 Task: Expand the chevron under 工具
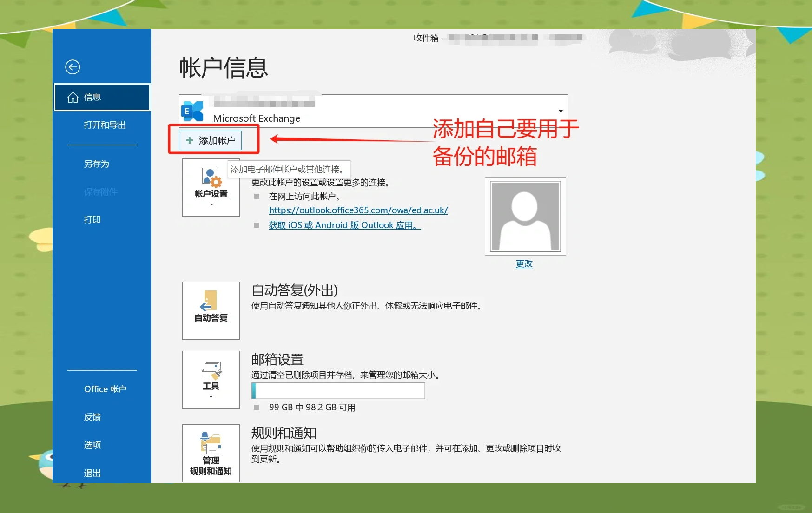coord(211,397)
